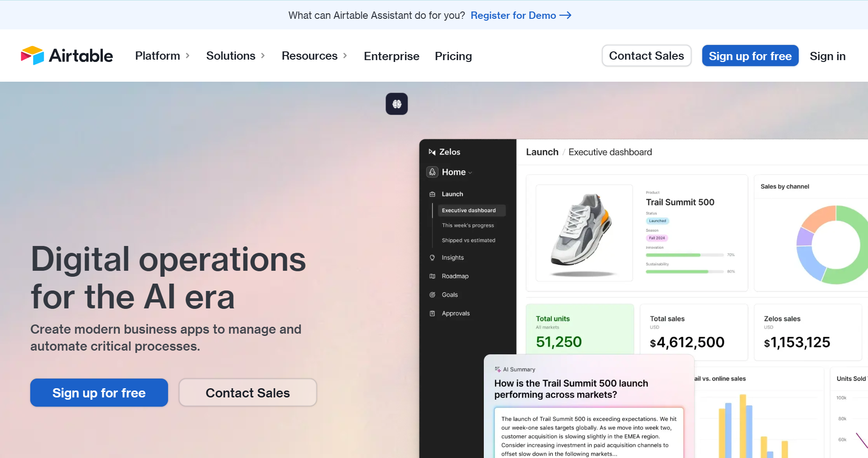Click the brain AI icon above the dashboard
The image size is (868, 458).
tap(397, 104)
